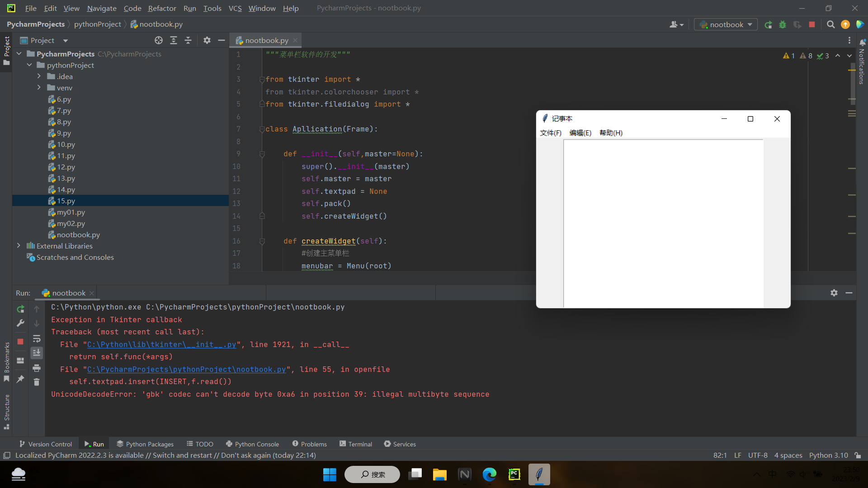The width and height of the screenshot is (868, 488).
Task: Fold the Apllication class in the gutter
Action: click(262, 129)
